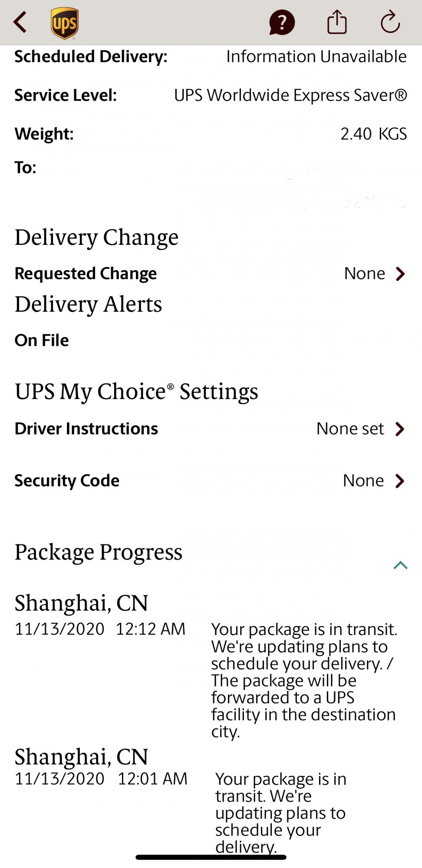Tap the refresh icon
422x868 pixels.
click(x=390, y=22)
